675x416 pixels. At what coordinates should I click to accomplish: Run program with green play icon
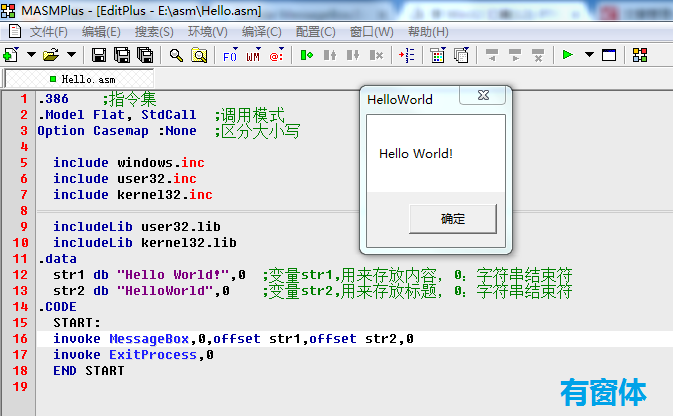point(568,55)
